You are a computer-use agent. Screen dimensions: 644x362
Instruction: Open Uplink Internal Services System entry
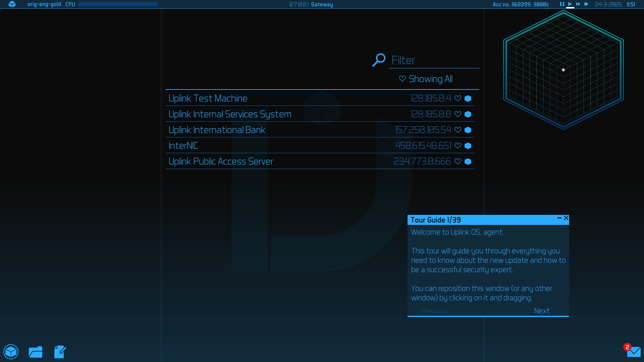coord(320,114)
